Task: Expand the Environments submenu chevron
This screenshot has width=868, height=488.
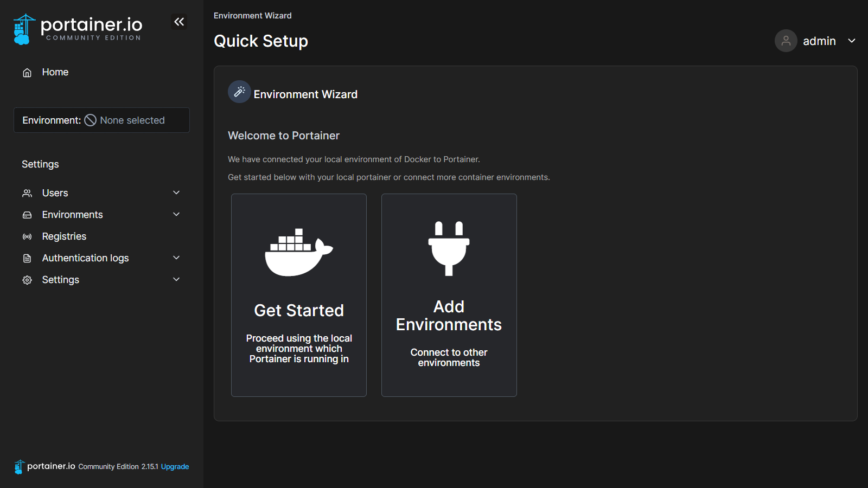Action: [176, 214]
